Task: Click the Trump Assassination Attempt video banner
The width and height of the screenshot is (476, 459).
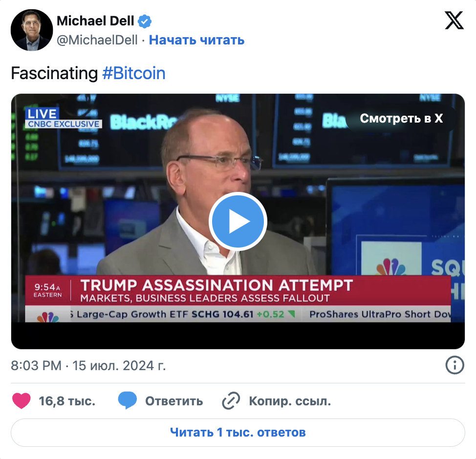Action: 238,291
